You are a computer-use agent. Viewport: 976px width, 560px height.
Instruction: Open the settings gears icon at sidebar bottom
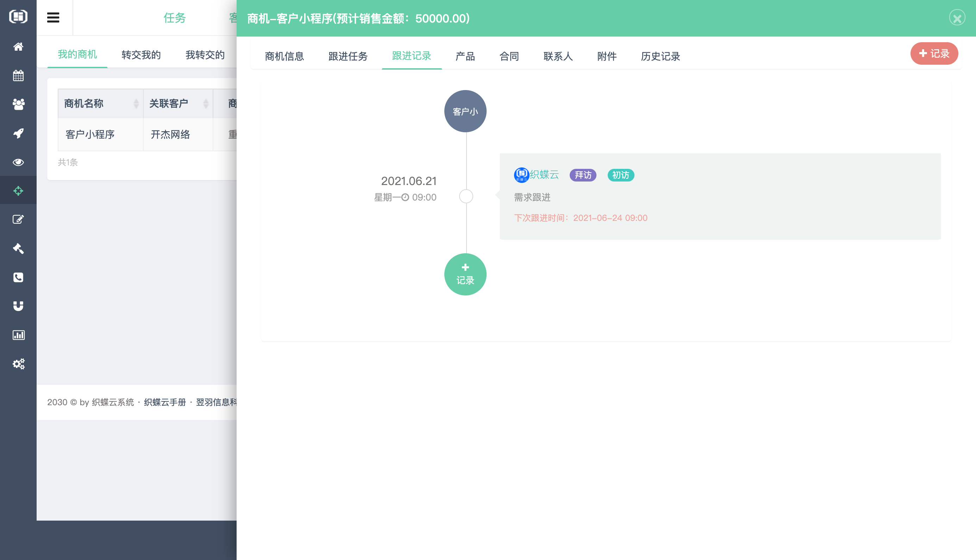point(18,364)
